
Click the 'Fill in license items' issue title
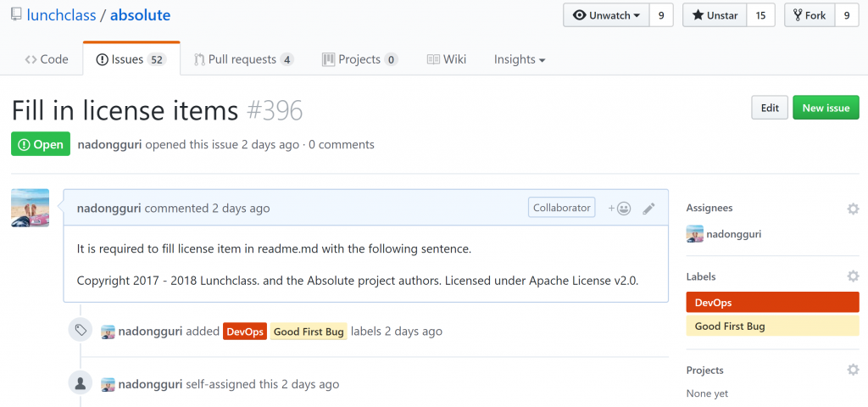[125, 110]
